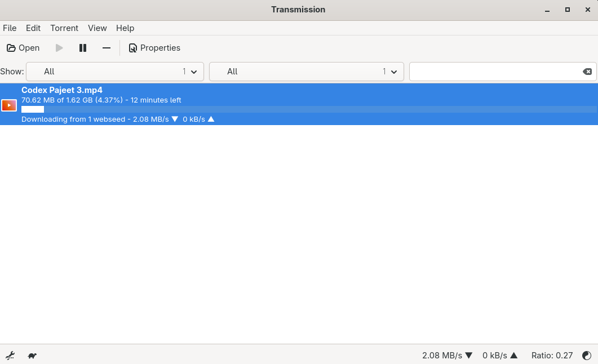This screenshot has width=598, height=364.
Task: Toggle turtle alternative speed limits
Action: 33,356
